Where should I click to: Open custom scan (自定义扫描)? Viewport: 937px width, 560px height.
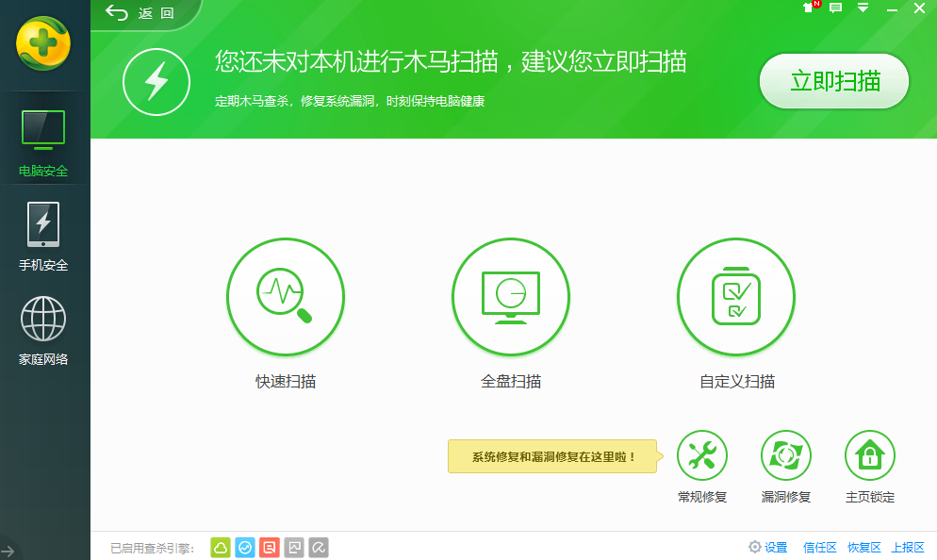tap(736, 297)
